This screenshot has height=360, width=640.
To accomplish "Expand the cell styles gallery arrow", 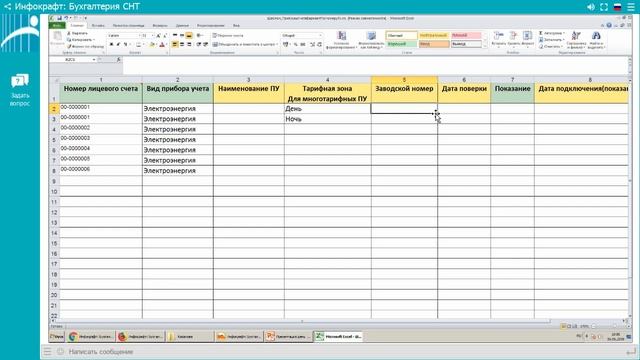I will [x=485, y=46].
